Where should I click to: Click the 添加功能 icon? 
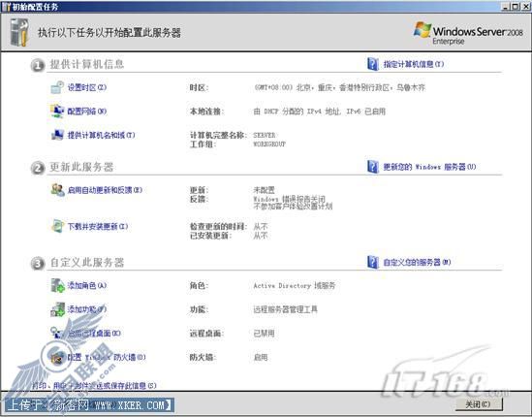57,309
